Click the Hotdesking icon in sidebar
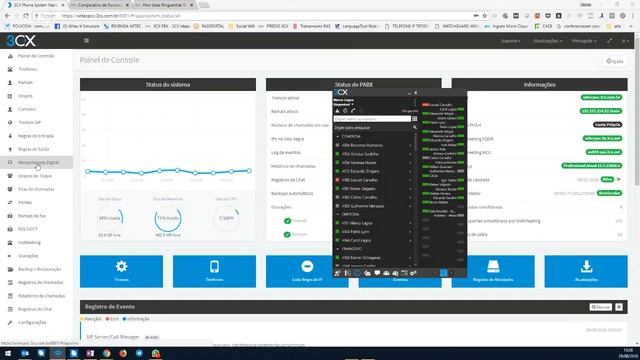Viewport: 640px width, 360px height. pos(10,242)
